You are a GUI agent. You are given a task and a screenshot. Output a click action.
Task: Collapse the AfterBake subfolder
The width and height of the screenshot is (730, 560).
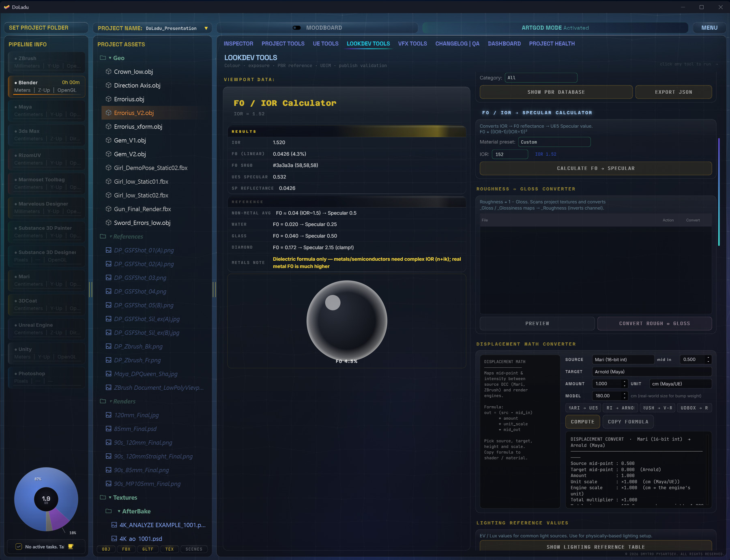[x=119, y=511]
